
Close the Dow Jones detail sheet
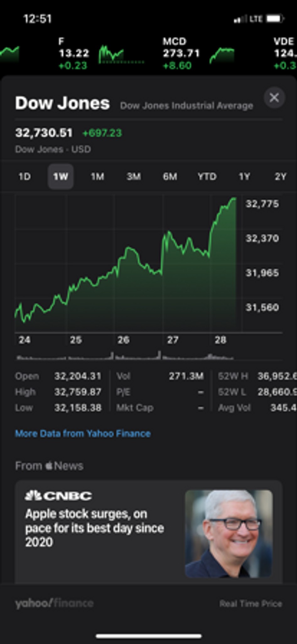point(274,97)
